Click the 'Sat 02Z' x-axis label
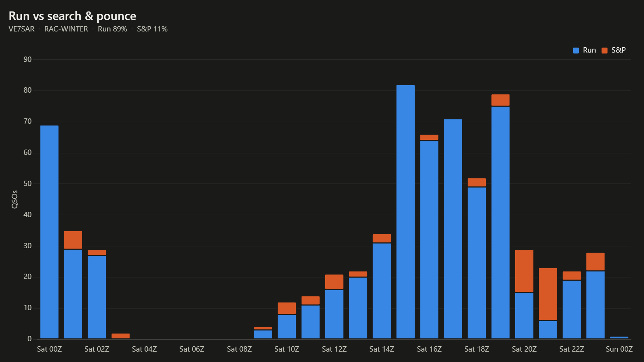644x362 pixels. click(97, 349)
